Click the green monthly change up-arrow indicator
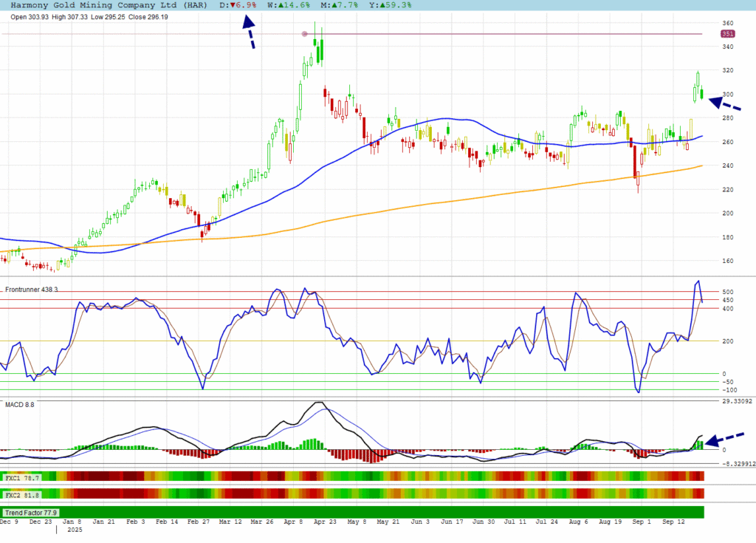Image resolution: width=756 pixels, height=543 pixels. coord(332,5)
